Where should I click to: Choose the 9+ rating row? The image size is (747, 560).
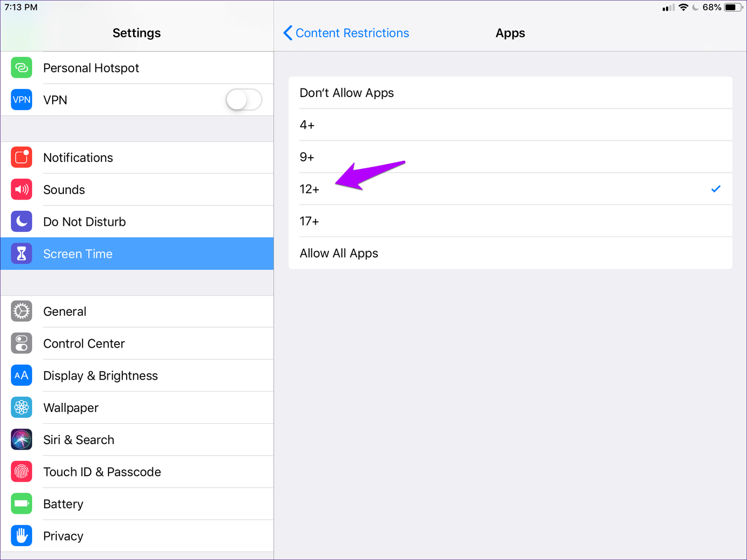[510, 157]
